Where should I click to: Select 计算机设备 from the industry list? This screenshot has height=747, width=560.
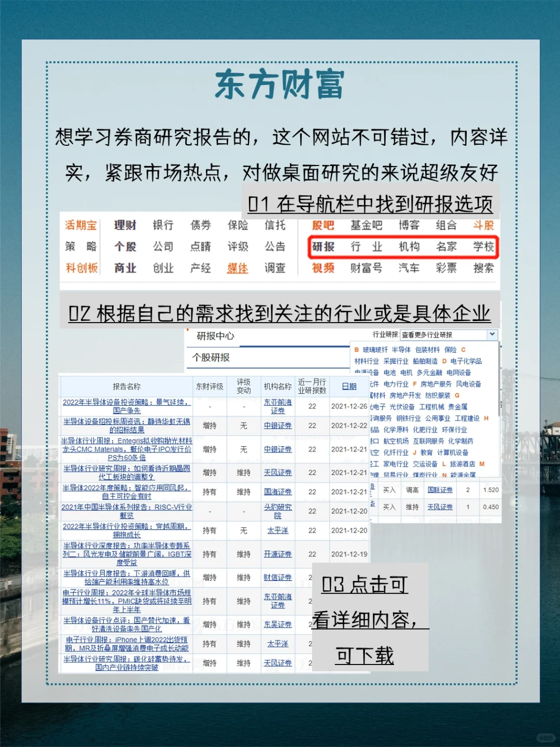[x=453, y=452]
